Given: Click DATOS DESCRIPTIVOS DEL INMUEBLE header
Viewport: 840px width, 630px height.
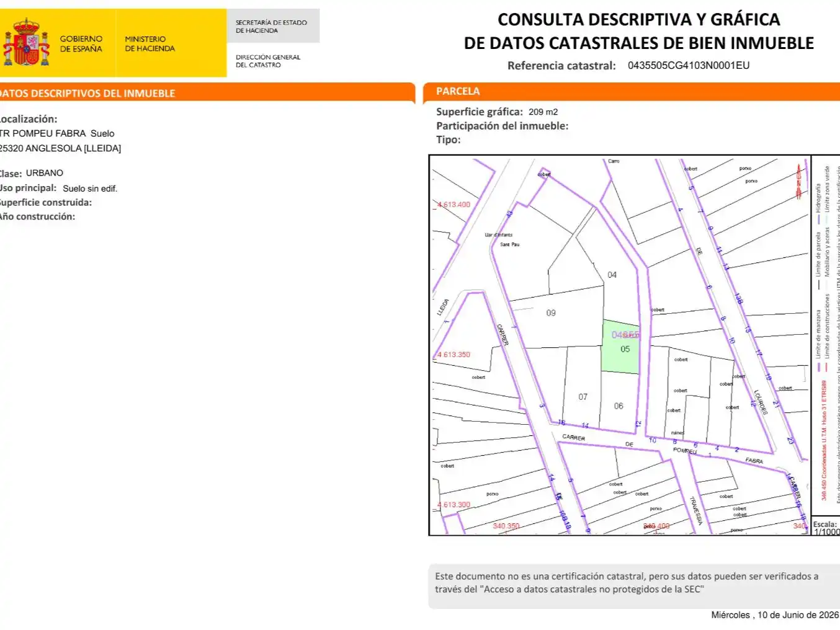Looking at the screenshot, I should [87, 93].
